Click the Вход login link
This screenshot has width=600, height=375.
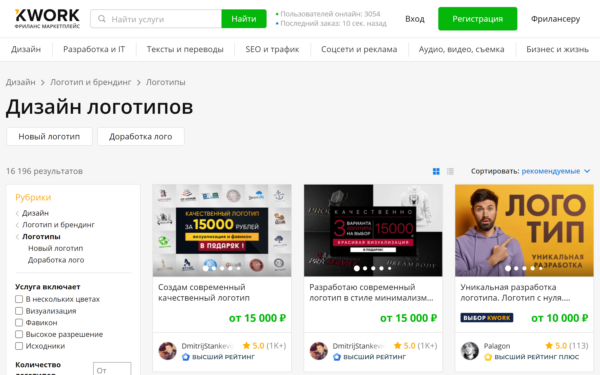tap(415, 19)
